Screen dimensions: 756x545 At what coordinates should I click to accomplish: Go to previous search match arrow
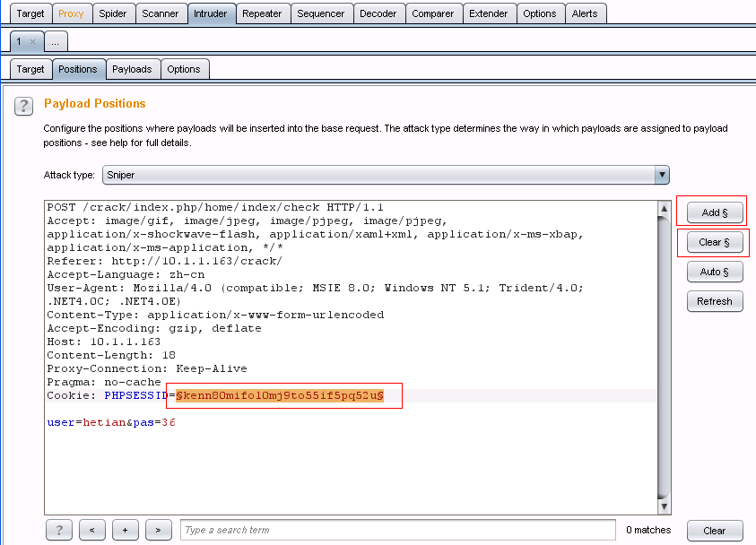pyautogui.click(x=92, y=530)
